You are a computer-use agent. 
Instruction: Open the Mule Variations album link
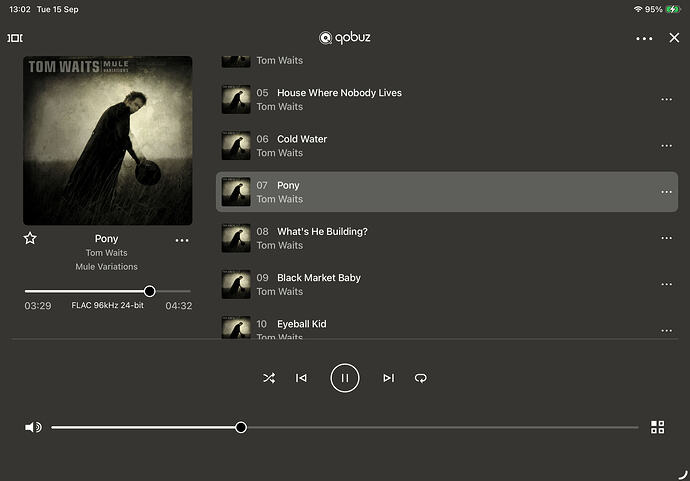coord(106,267)
